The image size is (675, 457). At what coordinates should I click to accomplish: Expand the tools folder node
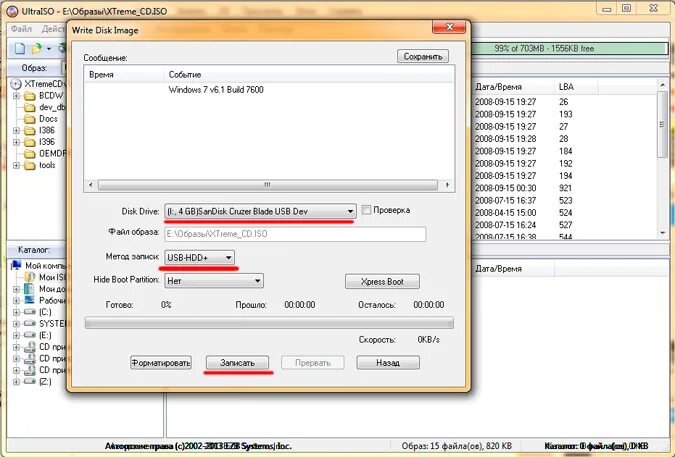click(16, 165)
